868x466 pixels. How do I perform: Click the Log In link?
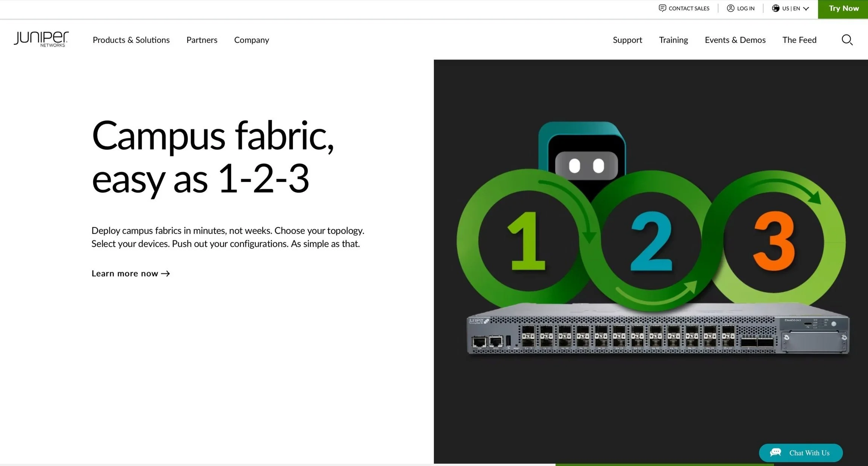tap(741, 8)
